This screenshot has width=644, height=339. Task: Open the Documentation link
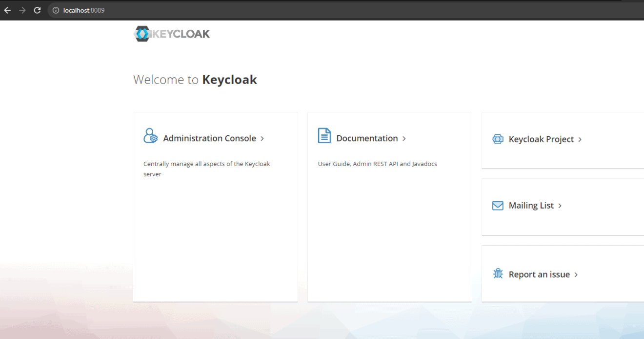coord(367,138)
